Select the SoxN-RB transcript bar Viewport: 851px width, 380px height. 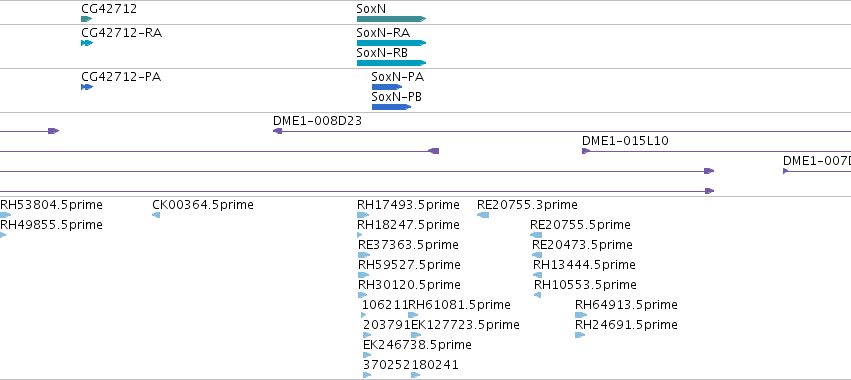[x=391, y=63]
